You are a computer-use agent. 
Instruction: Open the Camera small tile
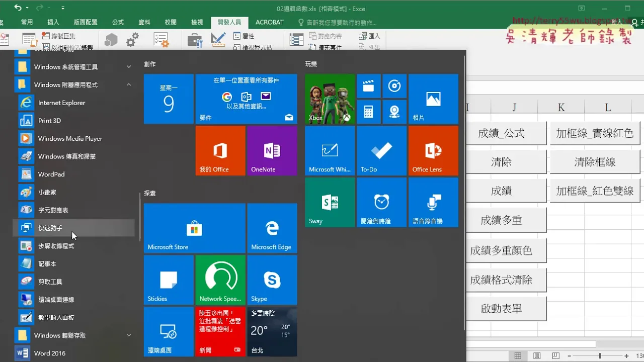click(x=394, y=112)
